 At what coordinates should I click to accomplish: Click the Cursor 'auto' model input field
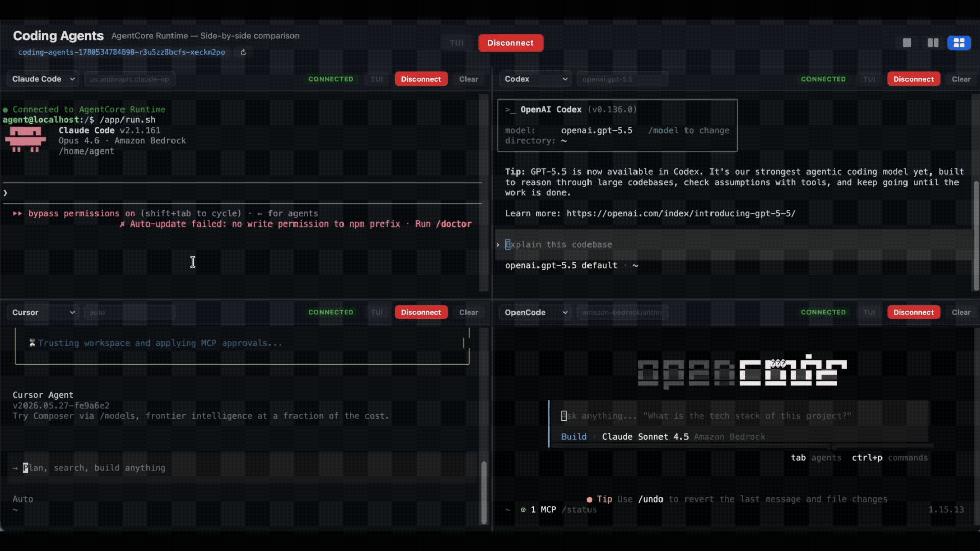click(x=130, y=312)
